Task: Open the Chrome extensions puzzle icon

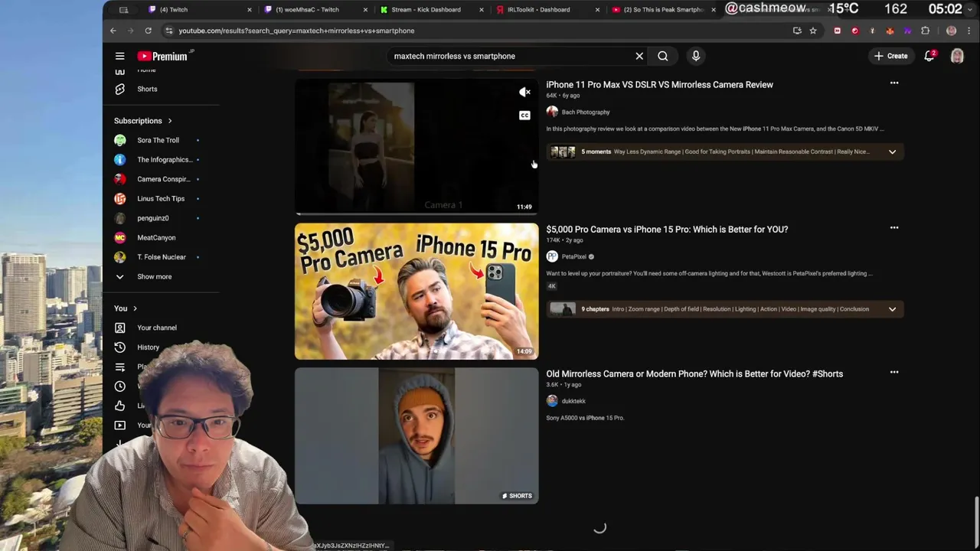Action: (x=925, y=31)
